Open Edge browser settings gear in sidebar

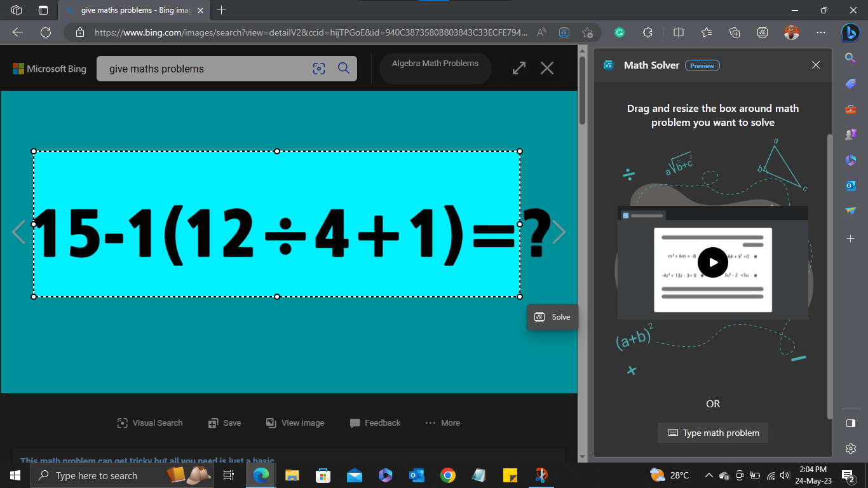coord(851,449)
